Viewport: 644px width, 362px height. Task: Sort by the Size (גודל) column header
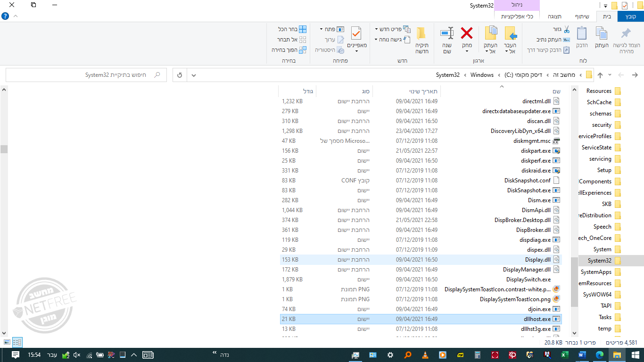coord(297,91)
